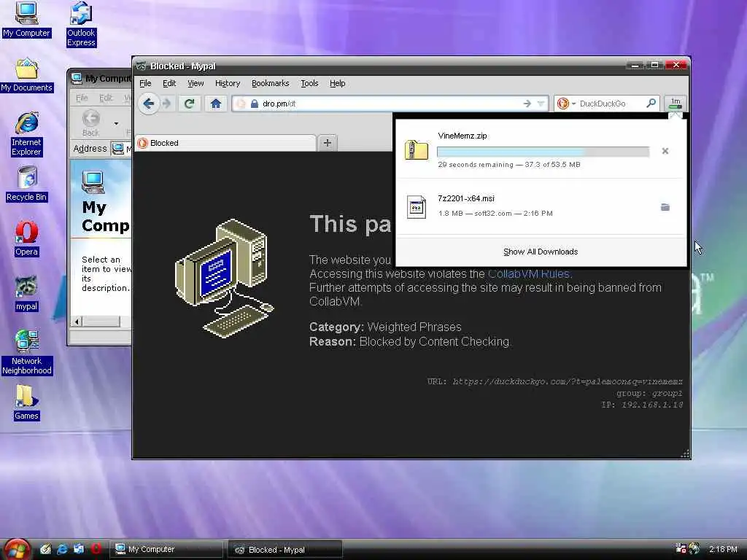The image size is (747, 560).
Task: Select the Internet Explorer desktop icon
Action: [x=26, y=135]
